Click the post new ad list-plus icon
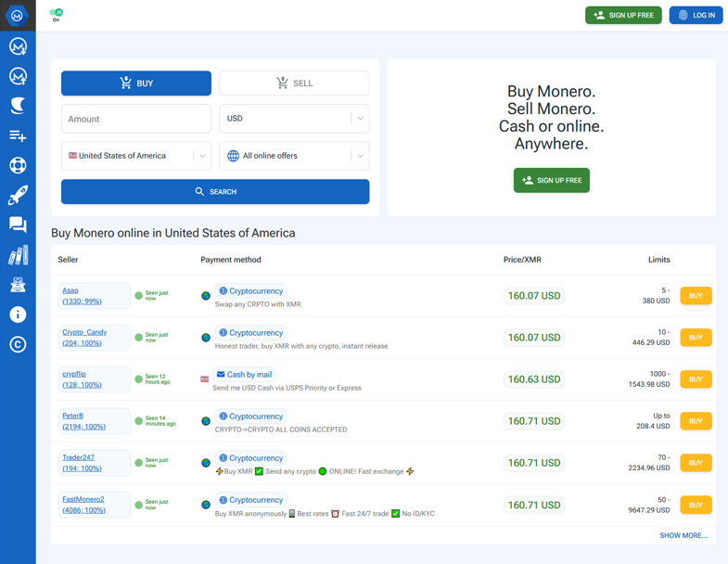728x564 pixels. pos(18,135)
